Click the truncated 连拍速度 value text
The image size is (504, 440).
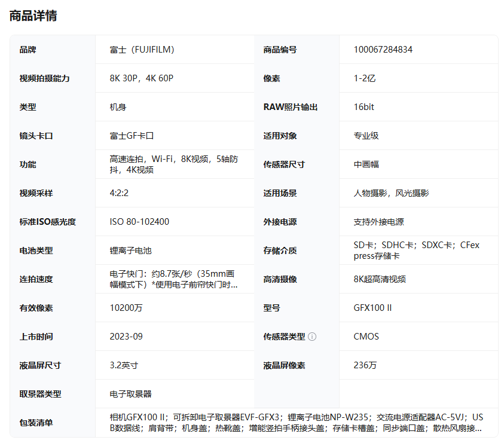173,279
